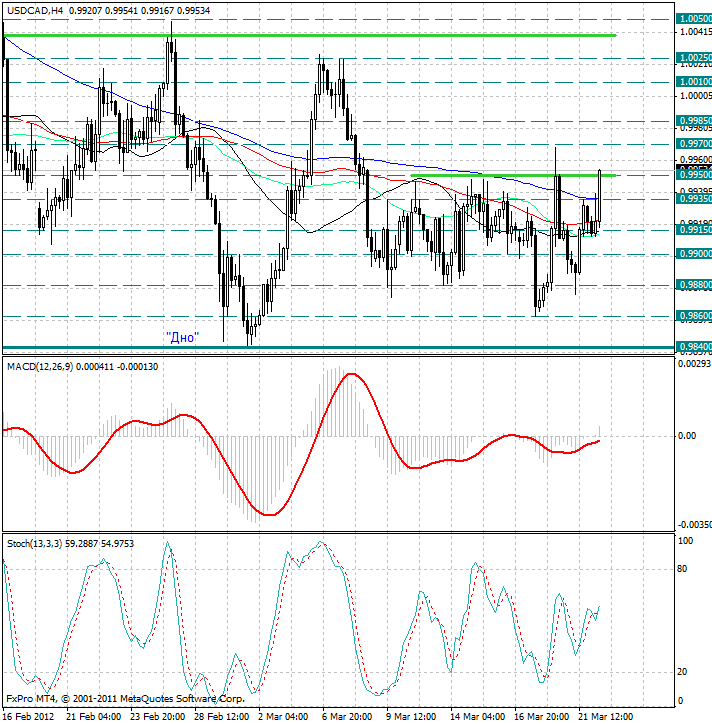The image size is (712, 724).
Task: Click the 0.98800 price level label
Action: 694,285
